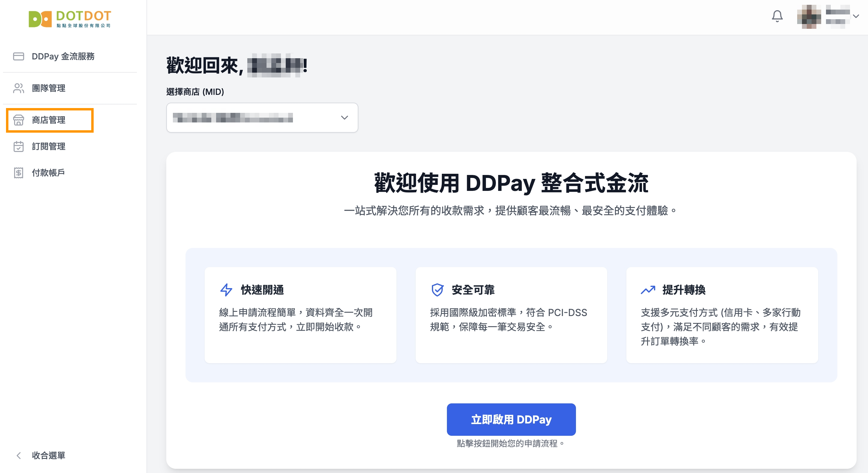Click the 一站式解決您所有的收款需求 subtitle
The image size is (868, 473).
pyautogui.click(x=511, y=211)
